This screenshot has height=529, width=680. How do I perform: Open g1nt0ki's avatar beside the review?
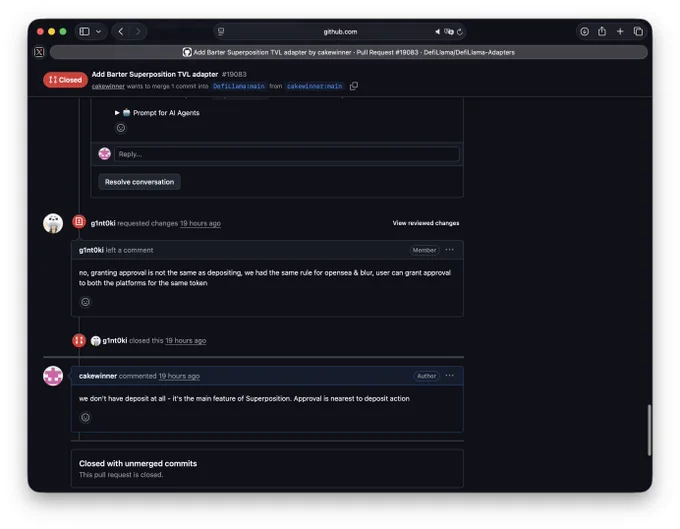(53, 223)
